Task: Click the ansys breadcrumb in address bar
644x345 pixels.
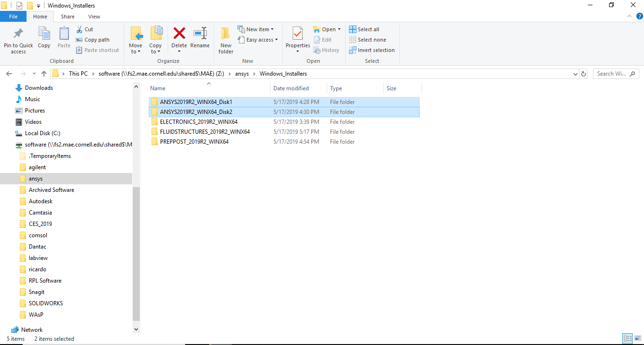Action: (242, 74)
